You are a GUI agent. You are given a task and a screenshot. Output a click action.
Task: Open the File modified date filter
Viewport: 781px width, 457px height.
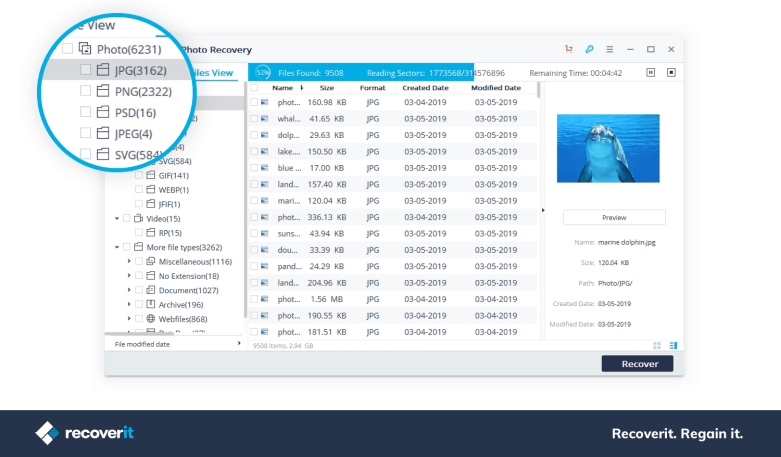[175, 343]
